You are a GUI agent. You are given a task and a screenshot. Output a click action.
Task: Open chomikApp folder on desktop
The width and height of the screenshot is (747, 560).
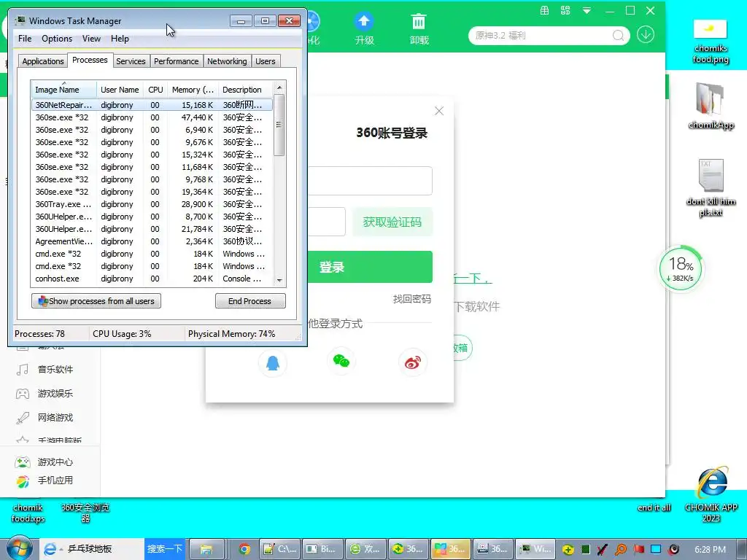click(x=711, y=106)
